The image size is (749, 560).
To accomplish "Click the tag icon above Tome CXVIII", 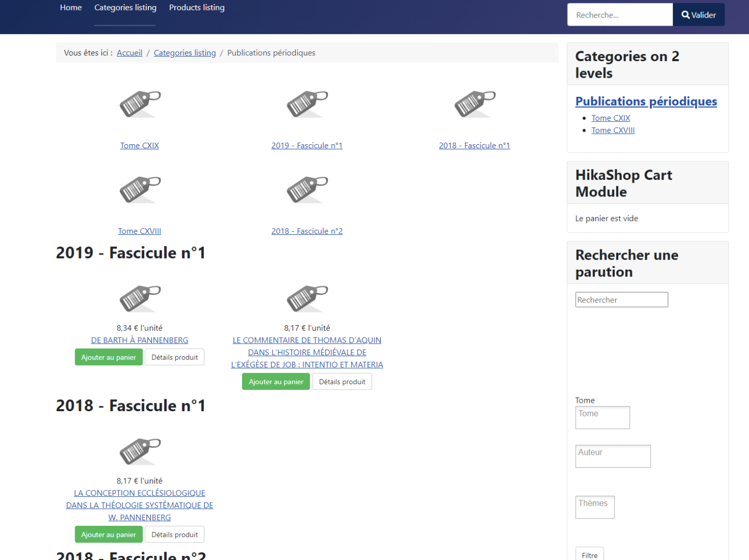I will [x=140, y=189].
